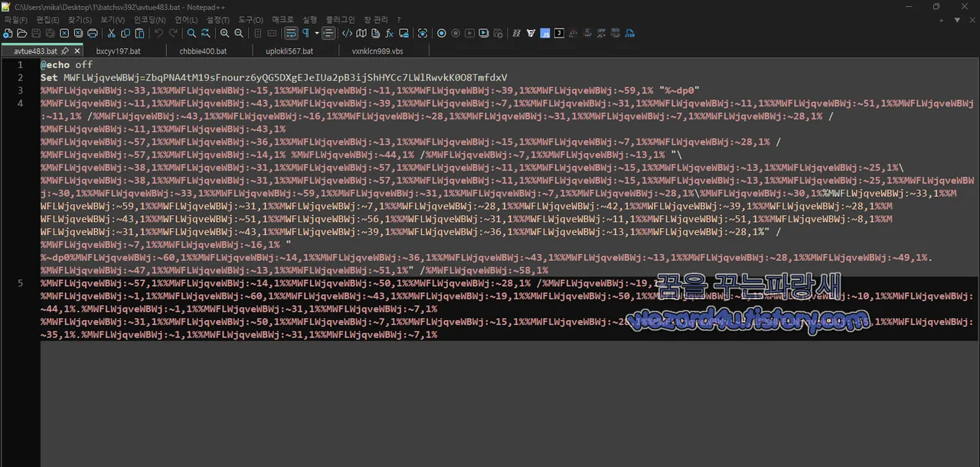Open the 실행 menu
Screen dimensions: 980x467
pyautogui.click(x=310, y=19)
